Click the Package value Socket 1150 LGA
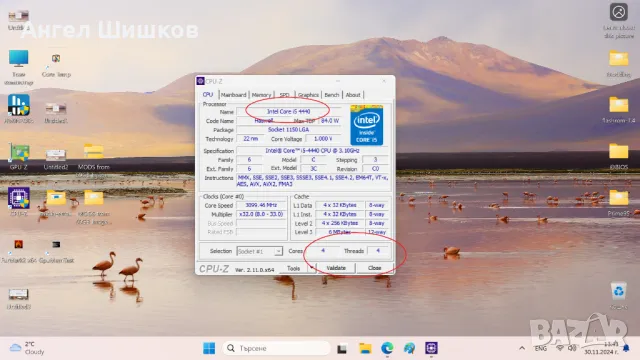 pyautogui.click(x=288, y=129)
